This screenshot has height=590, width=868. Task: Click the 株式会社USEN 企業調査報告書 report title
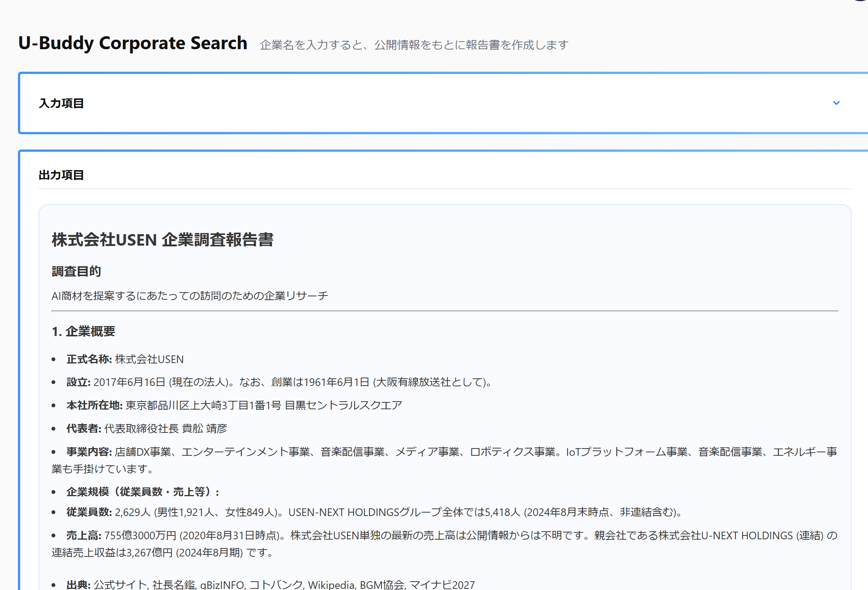pyautogui.click(x=162, y=240)
